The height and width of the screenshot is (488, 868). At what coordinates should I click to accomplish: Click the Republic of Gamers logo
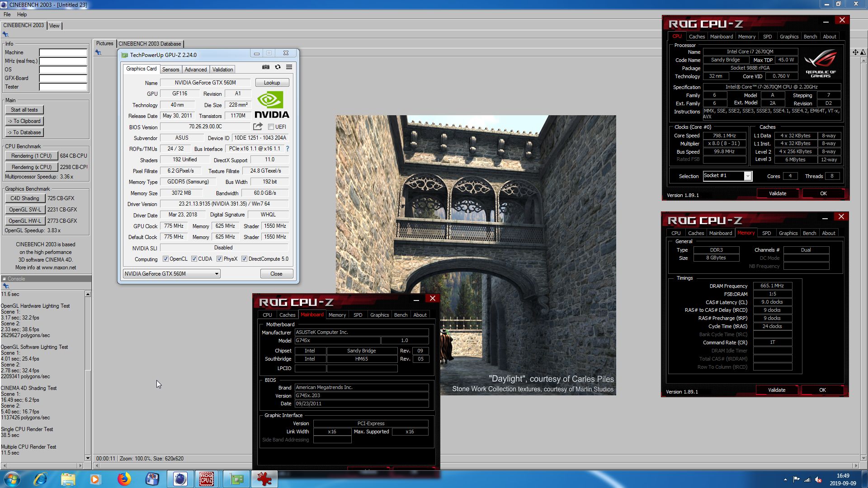pyautogui.click(x=821, y=64)
